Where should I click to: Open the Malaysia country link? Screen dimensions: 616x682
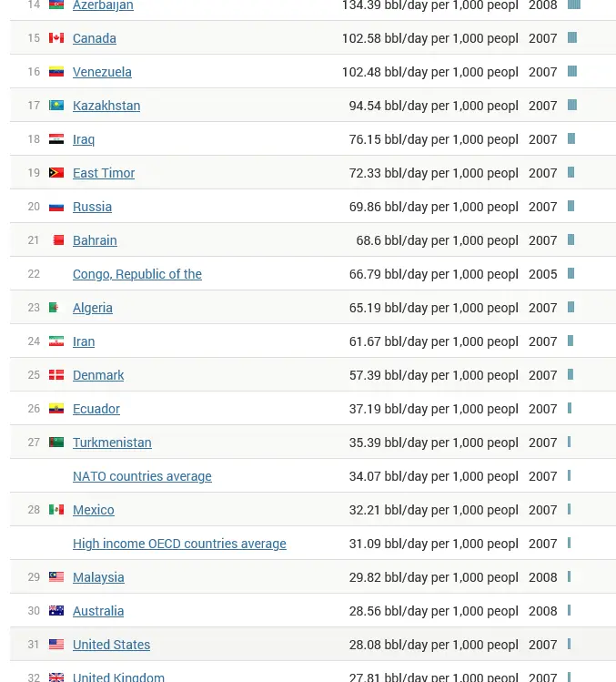click(98, 577)
